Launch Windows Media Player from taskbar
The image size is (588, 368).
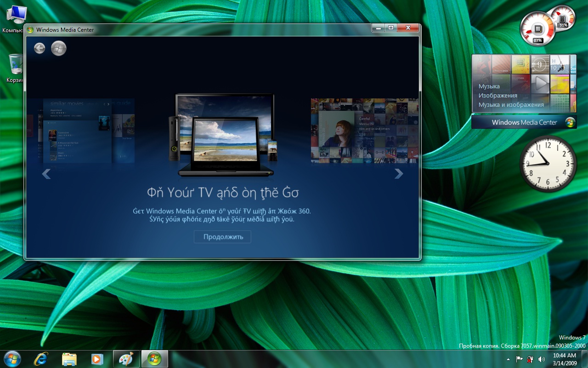(97, 359)
